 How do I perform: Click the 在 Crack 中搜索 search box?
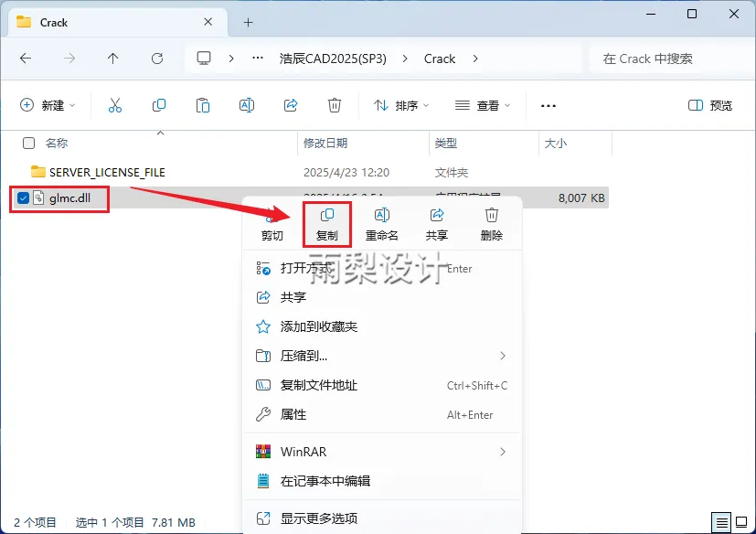(x=670, y=59)
